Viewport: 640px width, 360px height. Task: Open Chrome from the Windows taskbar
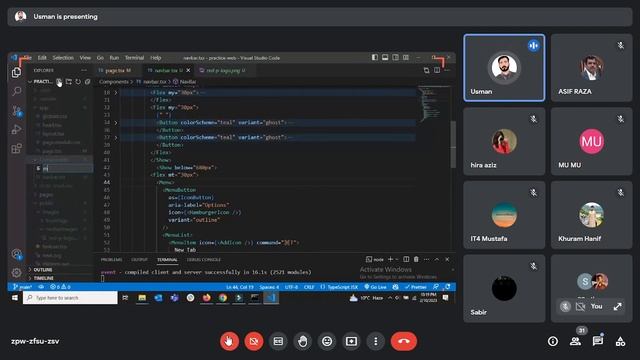point(222,298)
